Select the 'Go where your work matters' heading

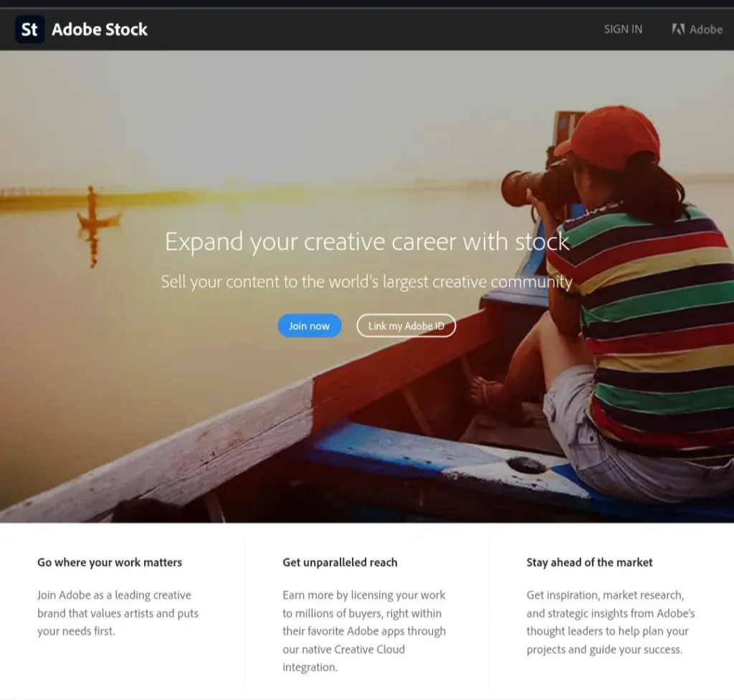click(109, 562)
